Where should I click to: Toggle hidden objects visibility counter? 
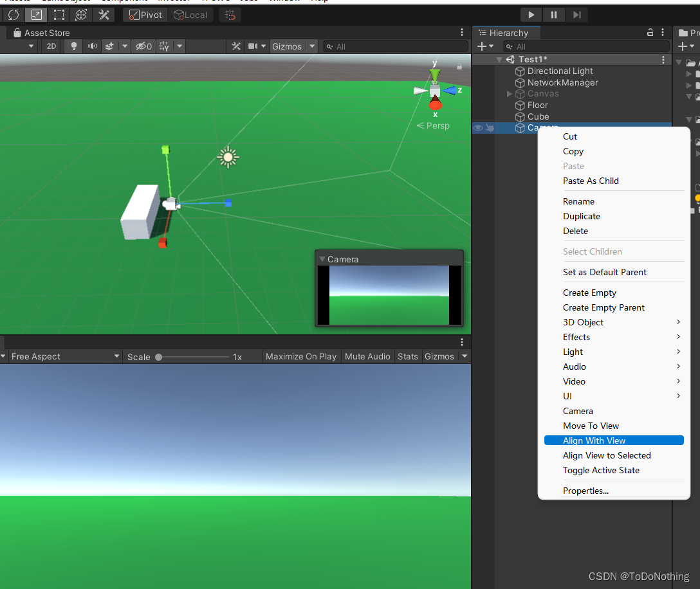(x=143, y=46)
